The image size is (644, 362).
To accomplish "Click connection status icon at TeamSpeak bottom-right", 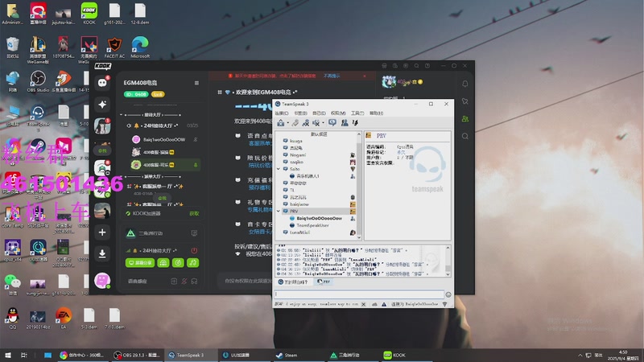I will click(x=445, y=305).
